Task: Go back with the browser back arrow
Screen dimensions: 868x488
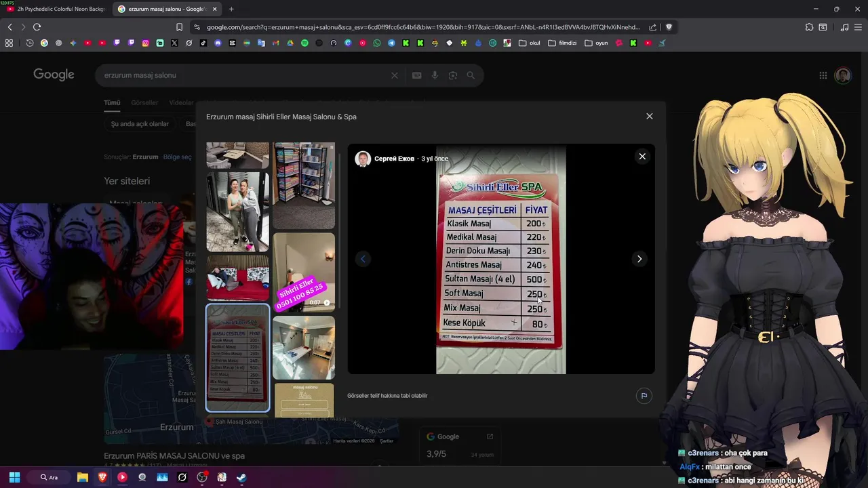Action: [x=9, y=27]
